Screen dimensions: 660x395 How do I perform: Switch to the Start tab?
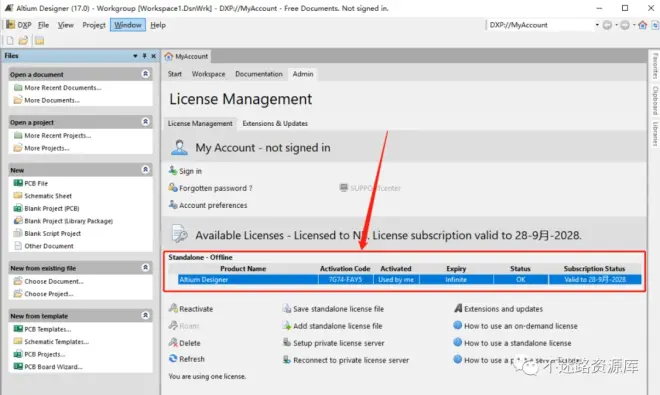175,74
